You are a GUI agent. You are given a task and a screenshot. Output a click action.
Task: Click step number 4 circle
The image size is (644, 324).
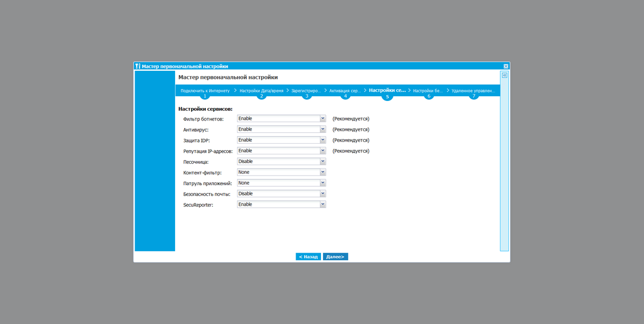[x=345, y=97]
